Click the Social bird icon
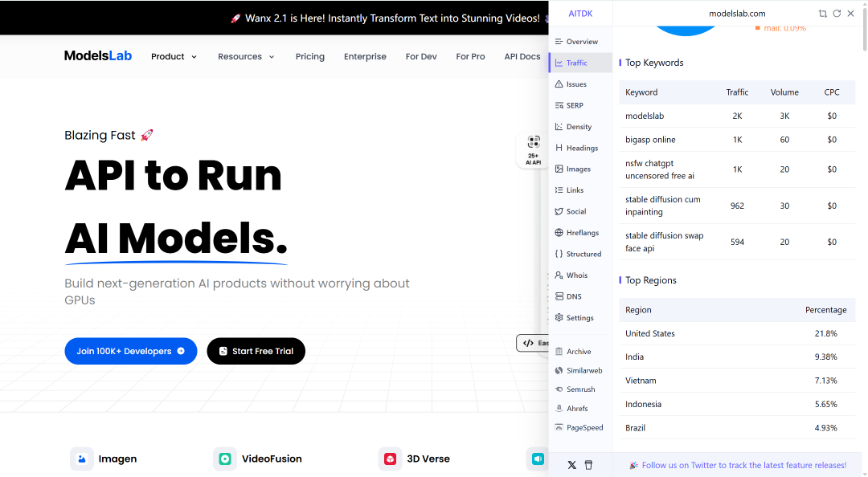 [559, 211]
